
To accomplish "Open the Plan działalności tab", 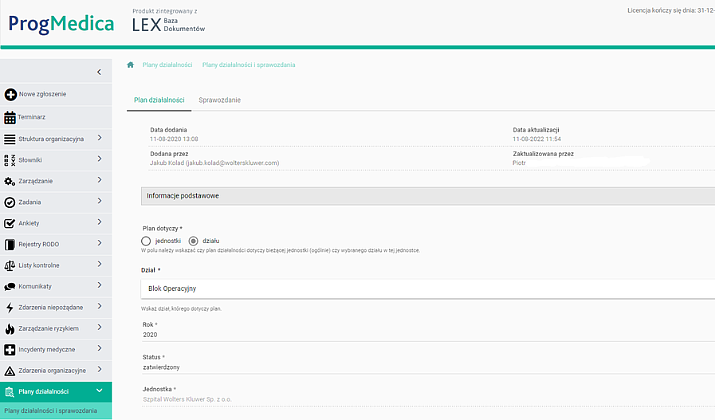I will (158, 100).
